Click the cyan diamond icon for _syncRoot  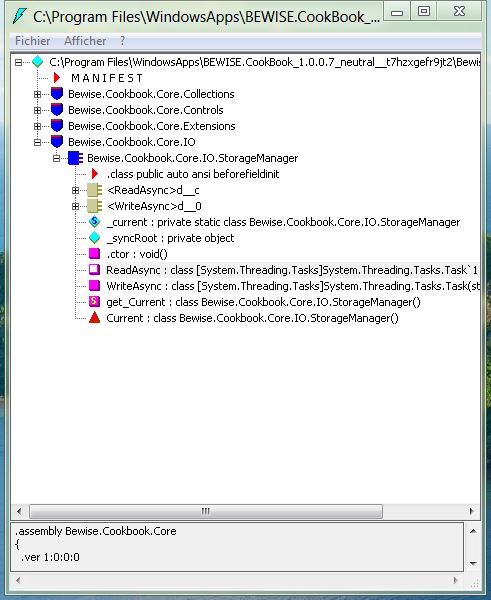pos(94,238)
